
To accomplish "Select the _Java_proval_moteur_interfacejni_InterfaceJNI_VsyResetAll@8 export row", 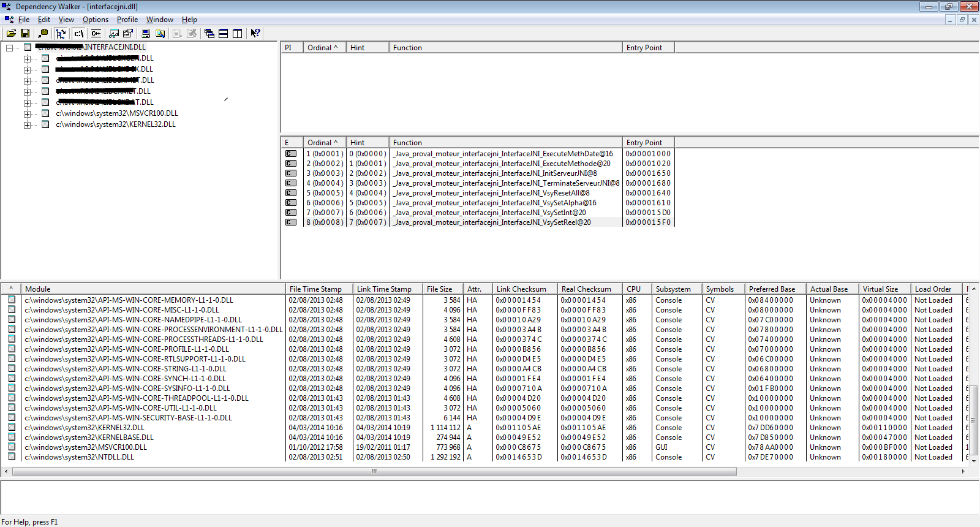I will (478, 193).
